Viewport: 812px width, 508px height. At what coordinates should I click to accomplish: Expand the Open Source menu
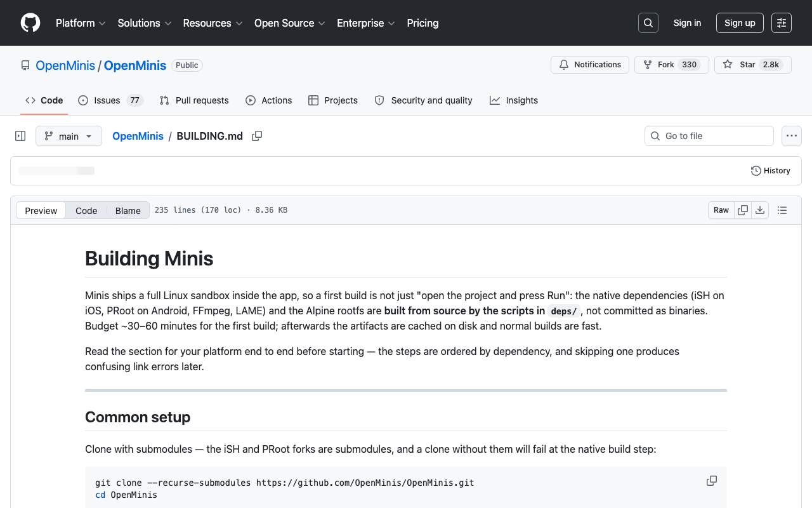click(290, 23)
